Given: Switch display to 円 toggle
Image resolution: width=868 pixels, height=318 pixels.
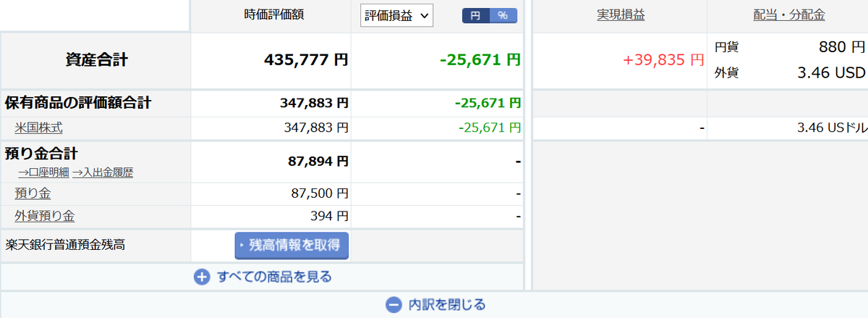Looking at the screenshot, I should click(475, 15).
